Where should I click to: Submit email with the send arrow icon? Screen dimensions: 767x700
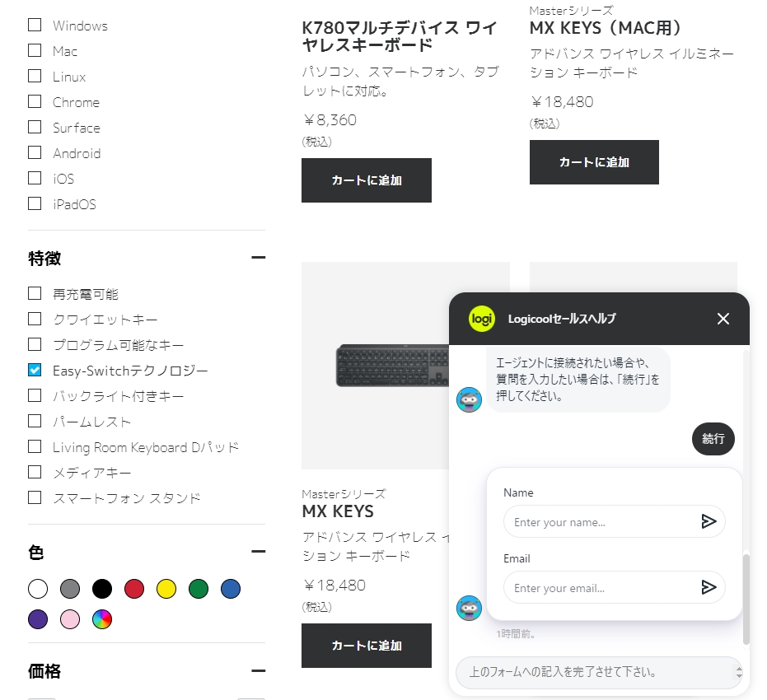click(709, 587)
